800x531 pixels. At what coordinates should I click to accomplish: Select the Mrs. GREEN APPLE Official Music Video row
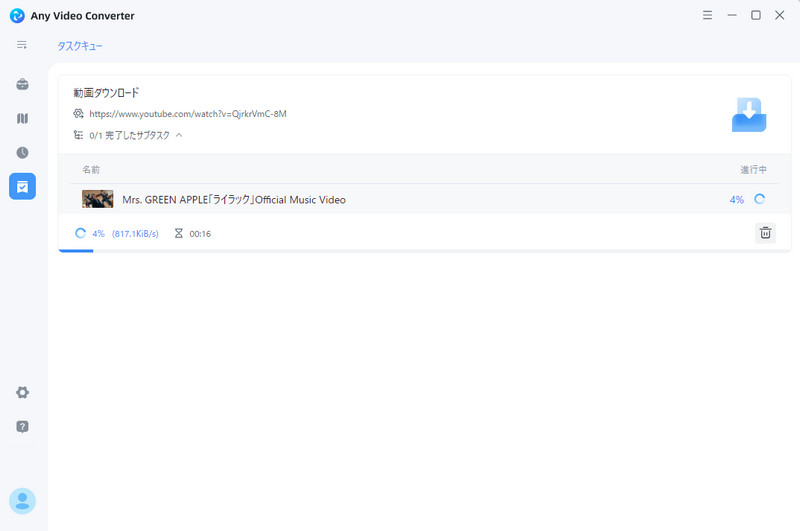[x=424, y=199]
